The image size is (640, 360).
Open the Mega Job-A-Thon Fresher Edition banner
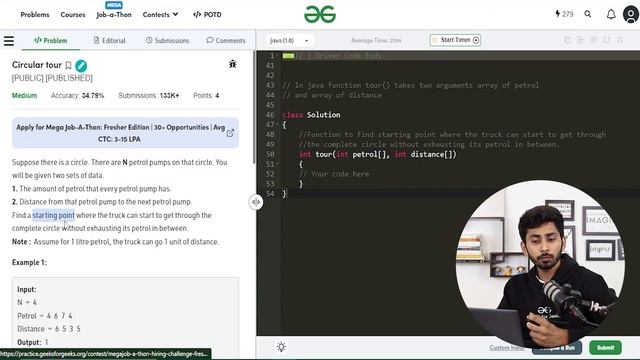pos(125,133)
